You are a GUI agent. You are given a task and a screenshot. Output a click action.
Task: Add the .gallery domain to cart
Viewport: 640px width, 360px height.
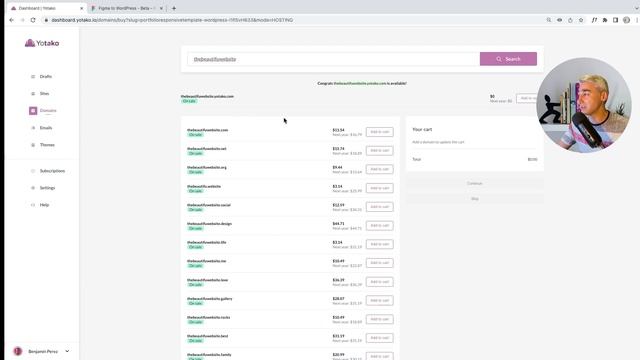380,300
